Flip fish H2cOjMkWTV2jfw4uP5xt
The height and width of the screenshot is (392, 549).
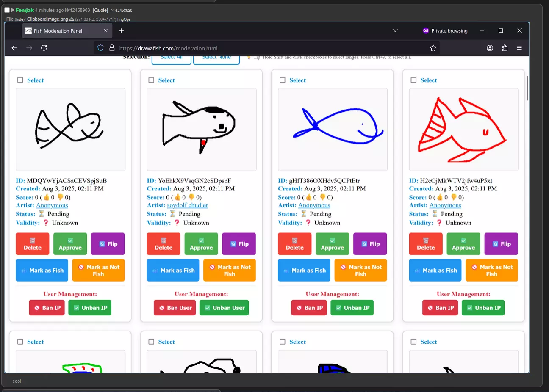(x=501, y=244)
